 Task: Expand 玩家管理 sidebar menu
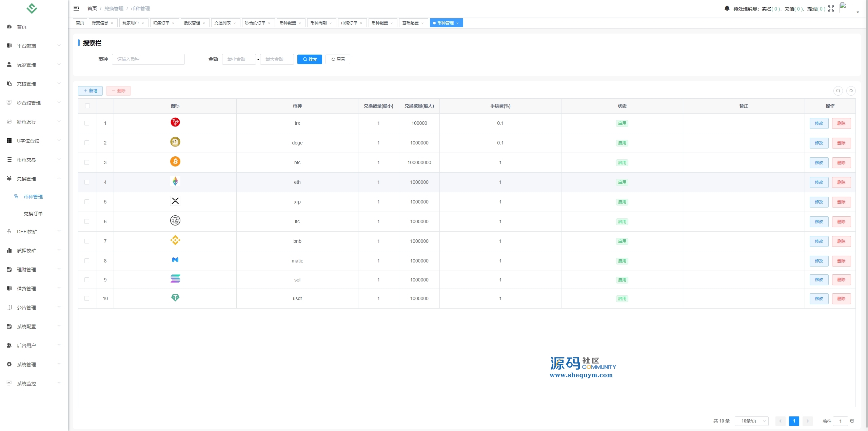click(34, 64)
